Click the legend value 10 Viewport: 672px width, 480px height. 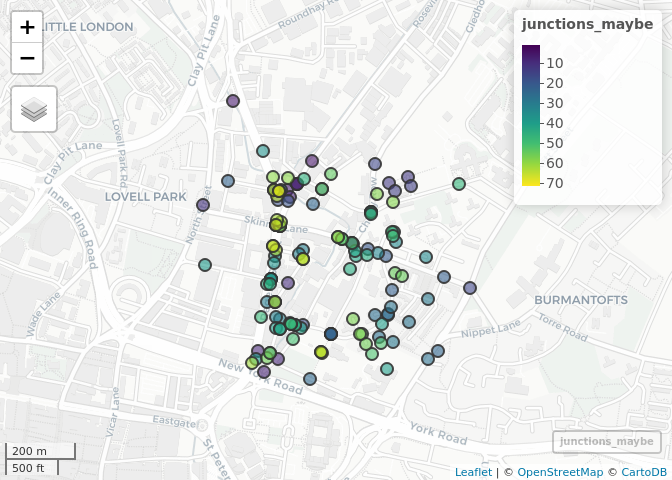555,63
